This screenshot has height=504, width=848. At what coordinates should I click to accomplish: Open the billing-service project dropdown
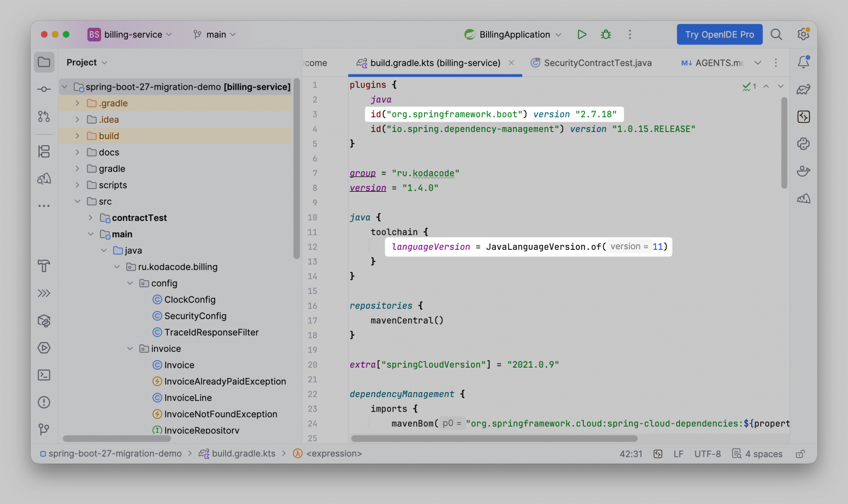point(130,34)
